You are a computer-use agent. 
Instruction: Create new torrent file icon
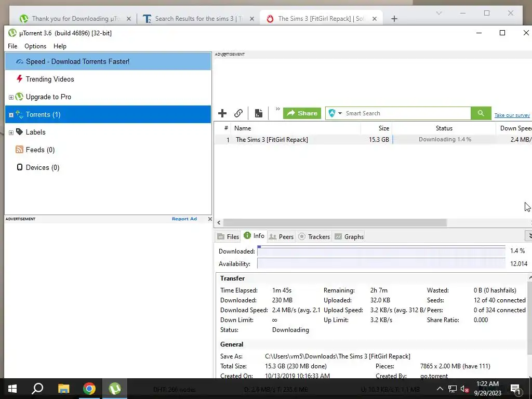[259, 113]
